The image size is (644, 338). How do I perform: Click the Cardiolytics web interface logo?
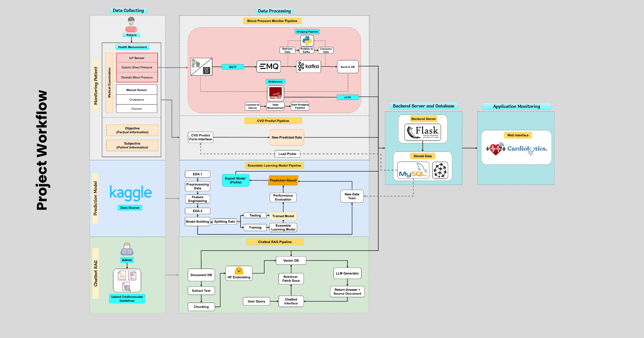coord(516,149)
